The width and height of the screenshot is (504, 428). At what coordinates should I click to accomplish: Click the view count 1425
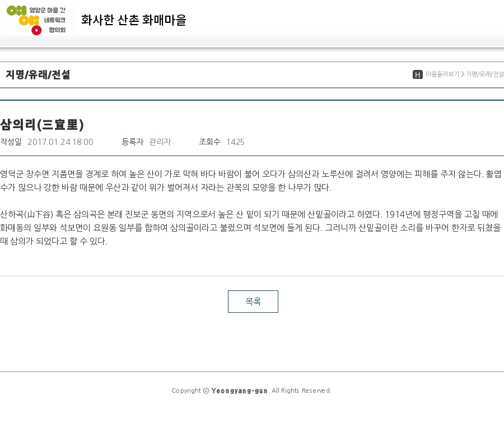click(x=235, y=142)
